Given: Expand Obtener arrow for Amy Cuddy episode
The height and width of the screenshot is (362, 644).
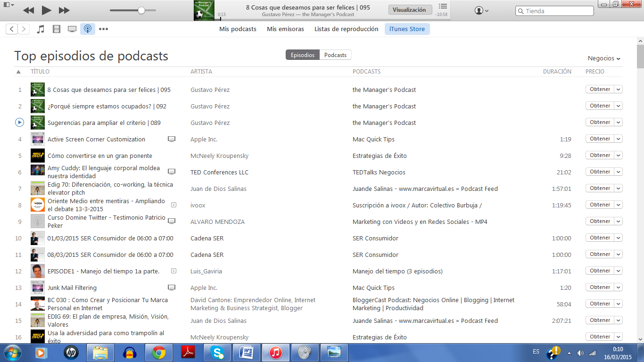Looking at the screenshot, I should [x=618, y=172].
